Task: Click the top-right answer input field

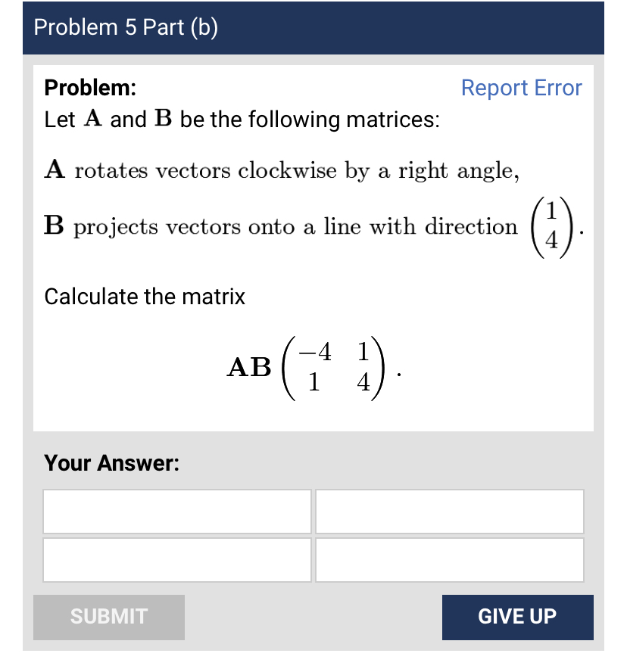Action: pyautogui.click(x=449, y=512)
